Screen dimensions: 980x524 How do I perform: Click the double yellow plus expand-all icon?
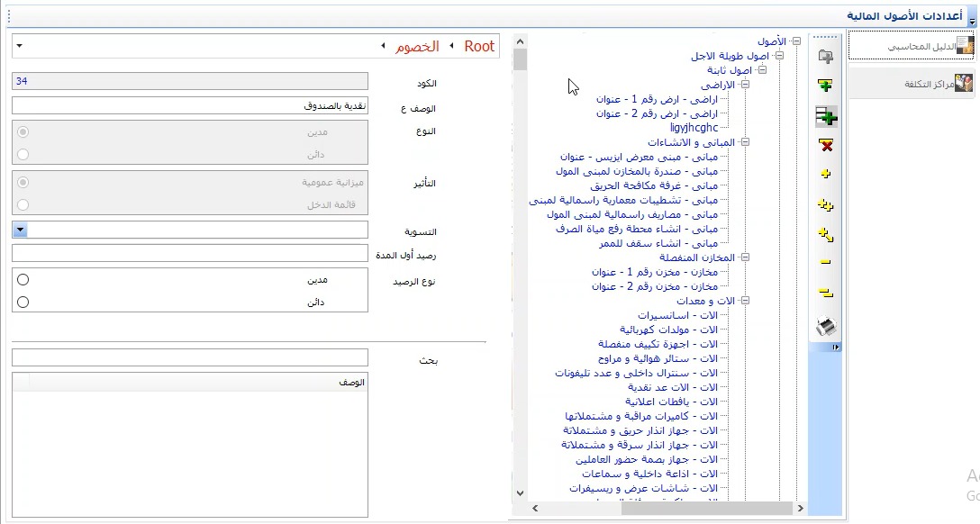826,204
